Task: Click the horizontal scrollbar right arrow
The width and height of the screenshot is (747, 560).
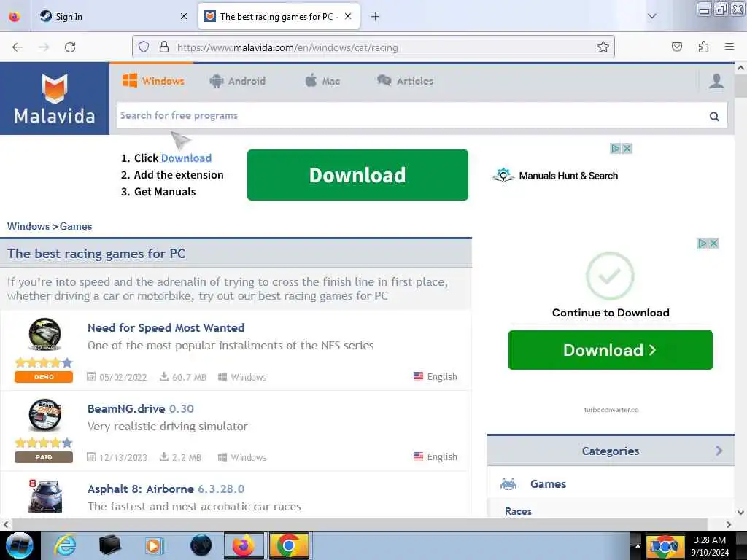Action: tap(729, 524)
